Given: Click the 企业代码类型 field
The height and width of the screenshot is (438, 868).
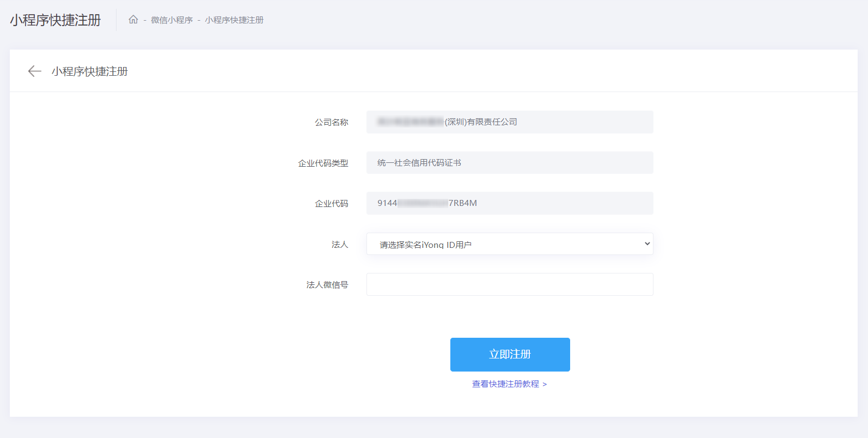Looking at the screenshot, I should tap(510, 163).
